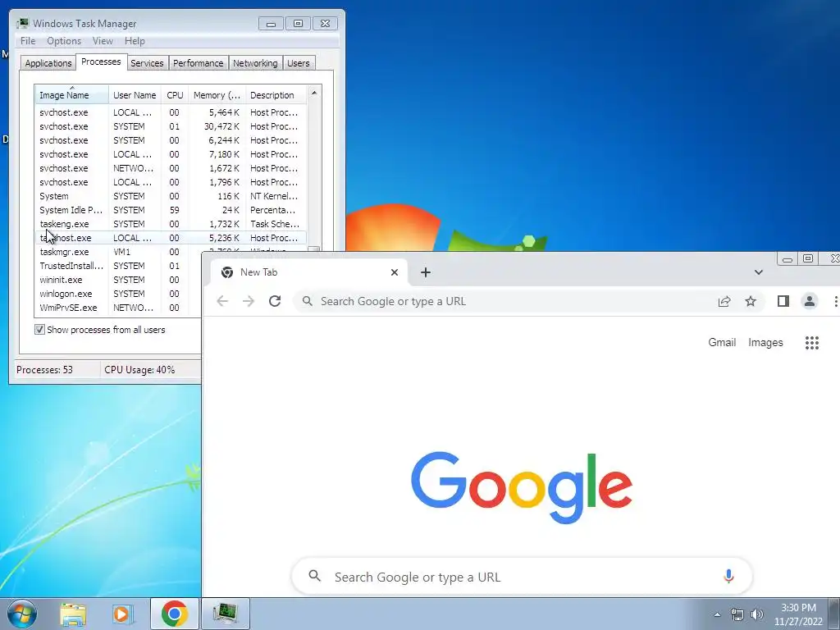This screenshot has height=630, width=840.
Task: Select the svchost.exe row using 30,472 K
Action: 171,126
